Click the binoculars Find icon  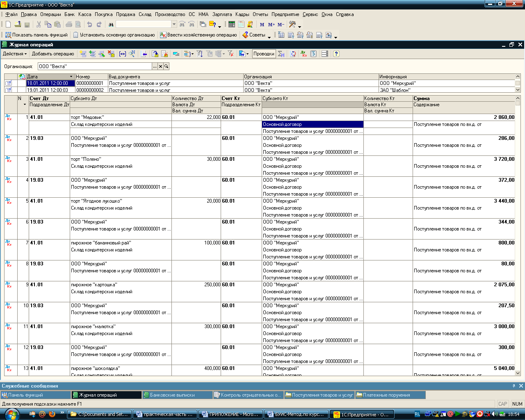tap(111, 25)
